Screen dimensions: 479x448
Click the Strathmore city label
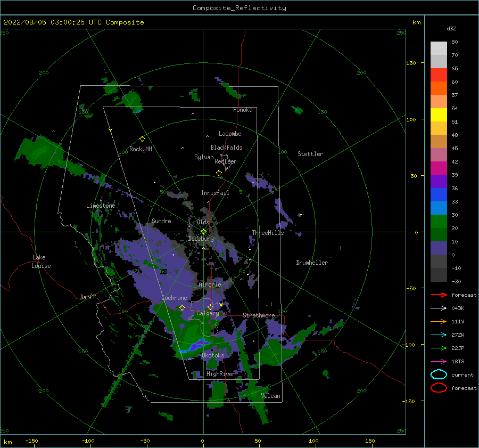259,315
